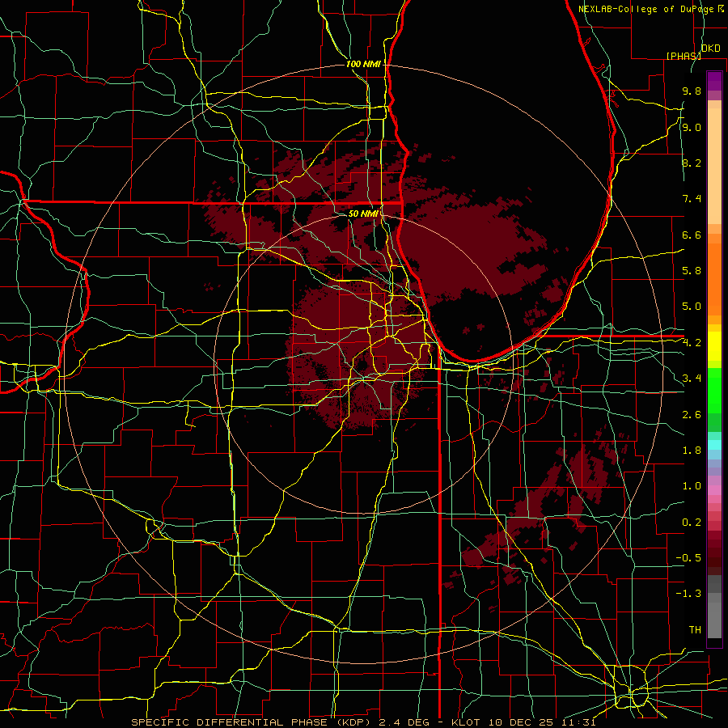Viewport: 728px width, 728px height.
Task: Click the TH legend label
Action: pyautogui.click(x=695, y=630)
